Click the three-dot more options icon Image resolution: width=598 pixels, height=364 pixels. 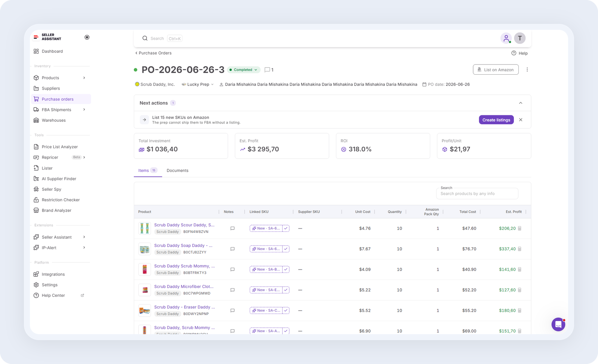527,70
